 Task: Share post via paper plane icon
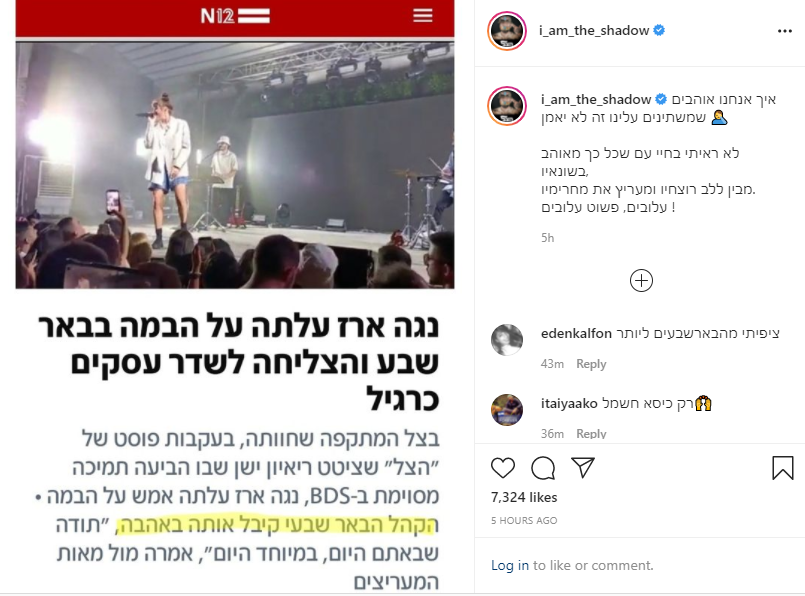583,468
